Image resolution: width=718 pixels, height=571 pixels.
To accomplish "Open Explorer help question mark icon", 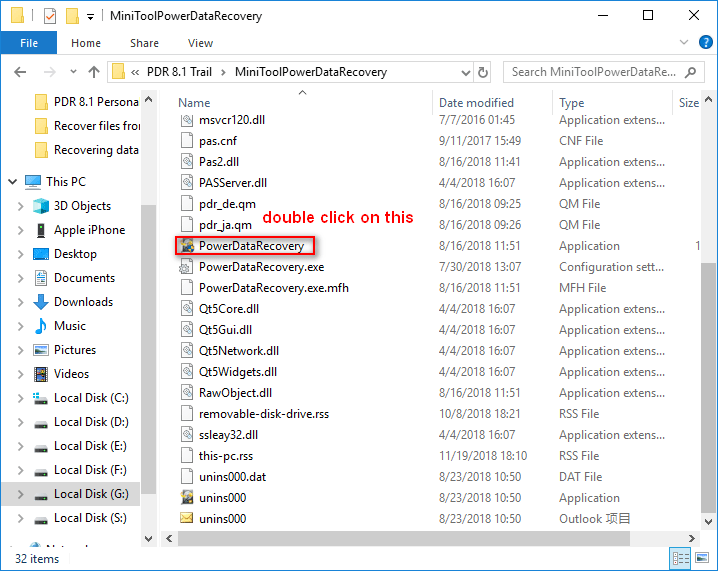I will [x=706, y=43].
